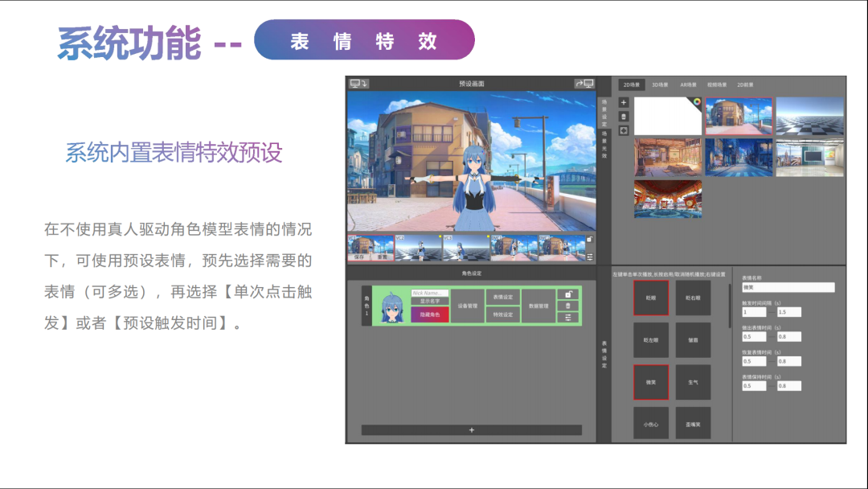Toggle the 眨眼 expression tile
Viewport: 868px width, 489px height.
651,298
